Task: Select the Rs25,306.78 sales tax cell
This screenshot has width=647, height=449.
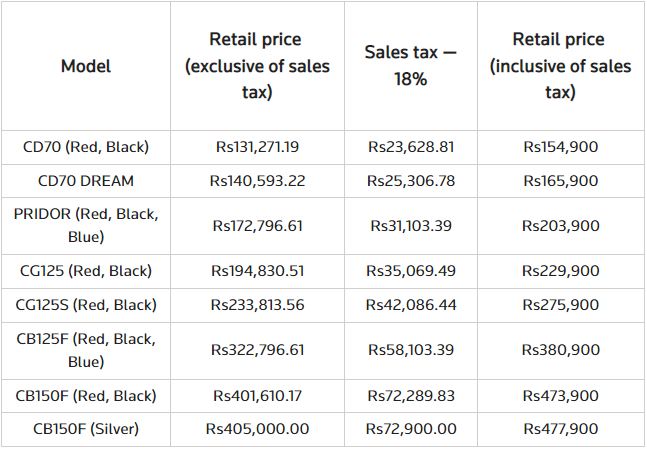Action: (x=410, y=181)
